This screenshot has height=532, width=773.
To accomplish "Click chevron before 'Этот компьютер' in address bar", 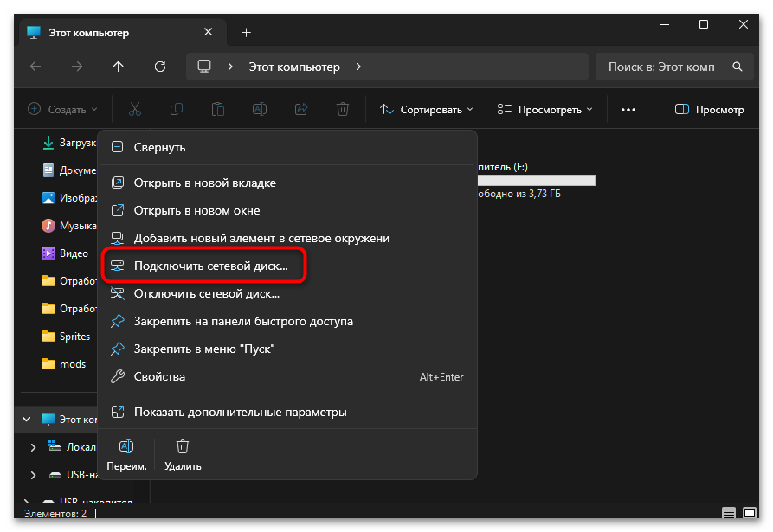I will (x=230, y=67).
